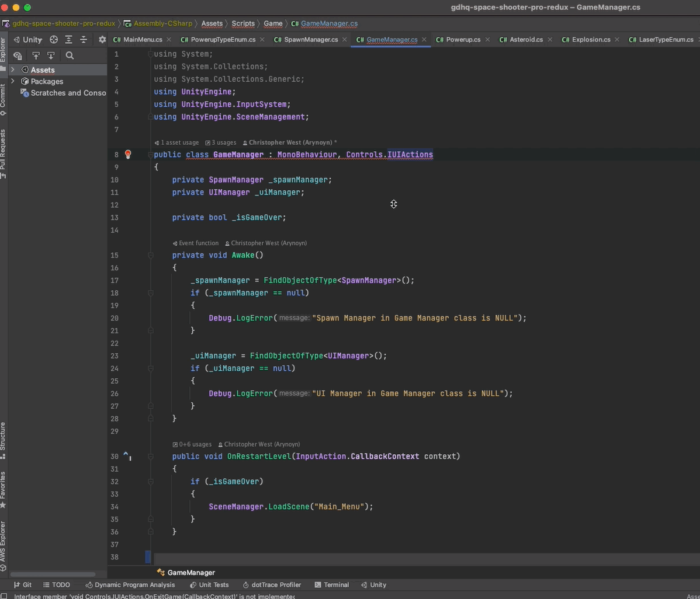700x599 pixels.
Task: Open the Git tool window
Action: pyautogui.click(x=23, y=585)
